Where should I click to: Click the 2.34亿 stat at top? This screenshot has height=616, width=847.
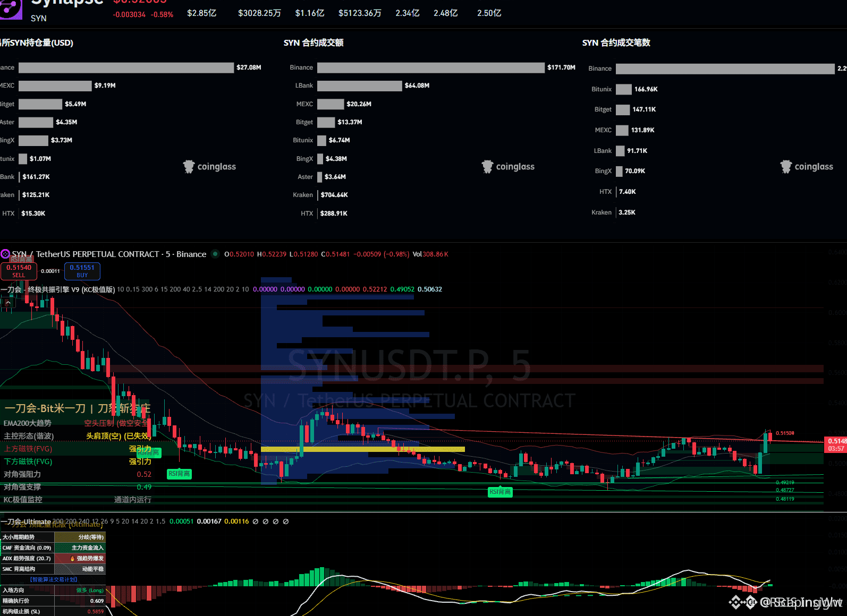click(x=408, y=13)
